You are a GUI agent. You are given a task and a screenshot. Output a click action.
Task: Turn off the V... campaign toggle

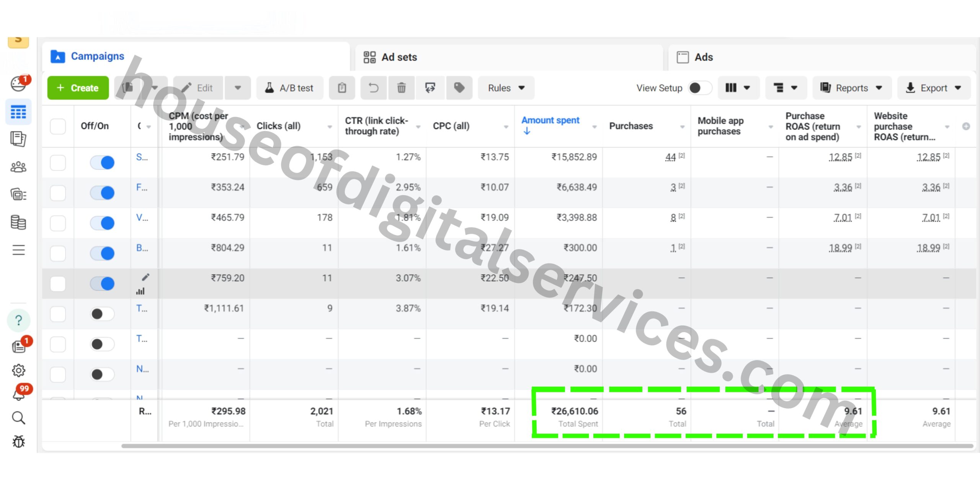click(102, 223)
